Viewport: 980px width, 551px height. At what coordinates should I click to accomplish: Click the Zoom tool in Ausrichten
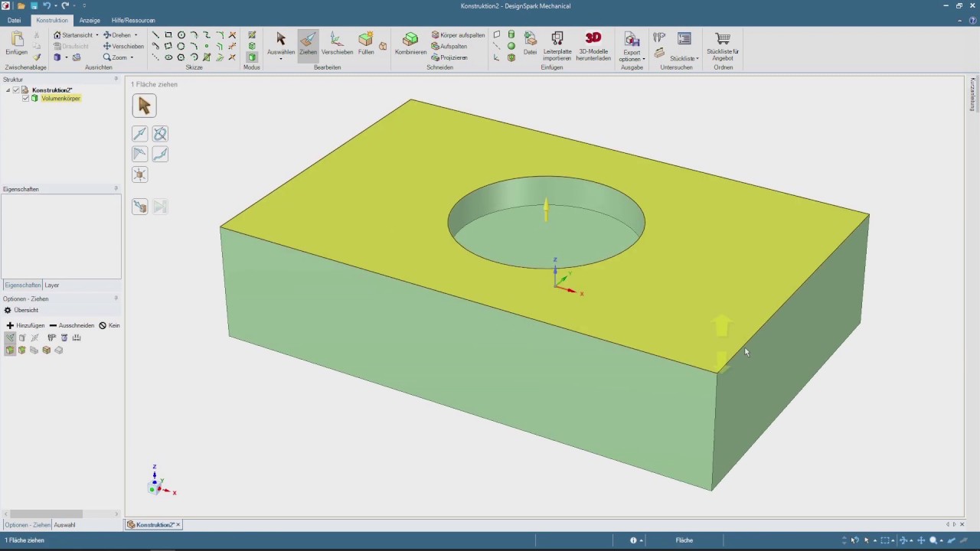pyautogui.click(x=115, y=57)
